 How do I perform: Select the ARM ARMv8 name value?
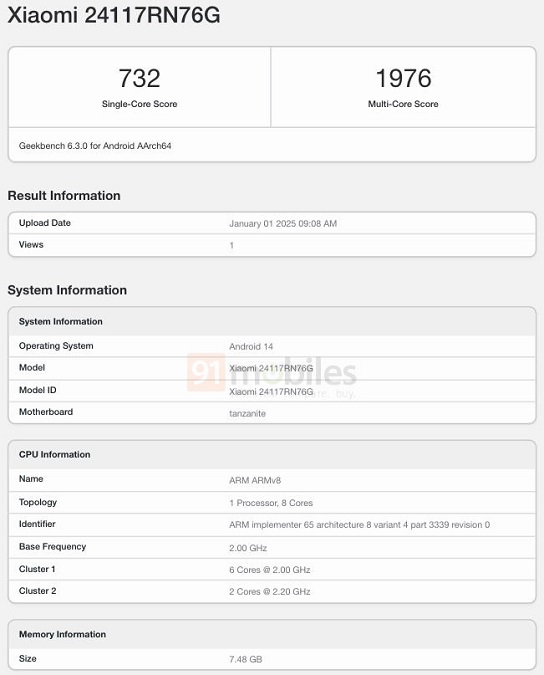pos(255,480)
